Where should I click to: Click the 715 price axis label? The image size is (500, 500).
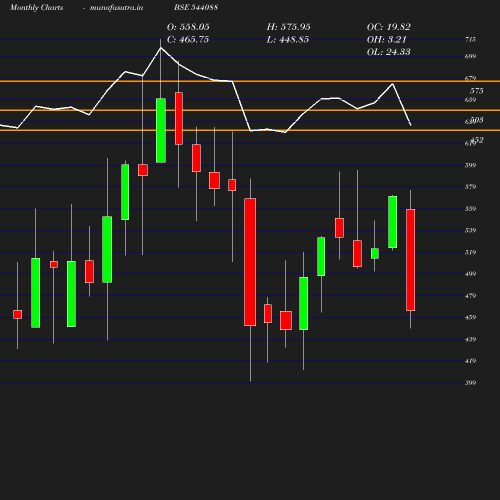(x=470, y=39)
